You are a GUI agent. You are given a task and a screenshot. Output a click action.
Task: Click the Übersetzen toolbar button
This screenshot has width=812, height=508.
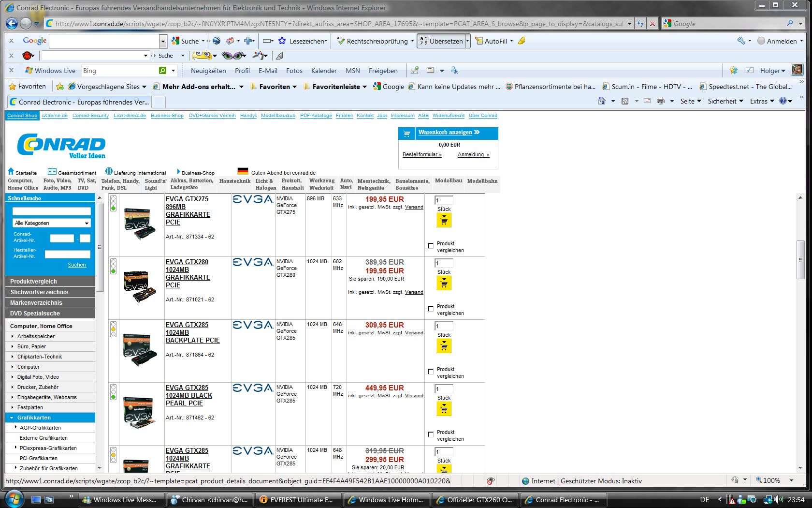click(441, 41)
